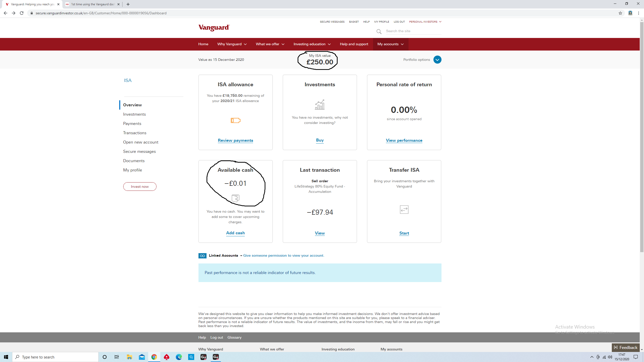Open notification center icon

(x=636, y=357)
